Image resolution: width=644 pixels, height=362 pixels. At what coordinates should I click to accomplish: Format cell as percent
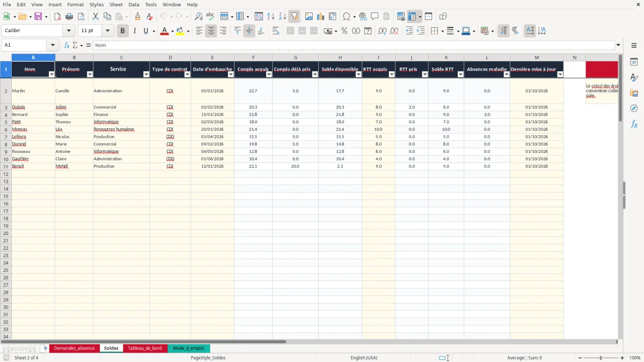point(345,31)
